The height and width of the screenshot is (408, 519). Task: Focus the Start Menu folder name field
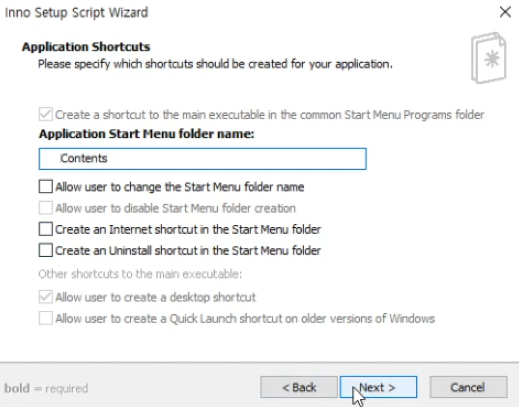click(203, 159)
